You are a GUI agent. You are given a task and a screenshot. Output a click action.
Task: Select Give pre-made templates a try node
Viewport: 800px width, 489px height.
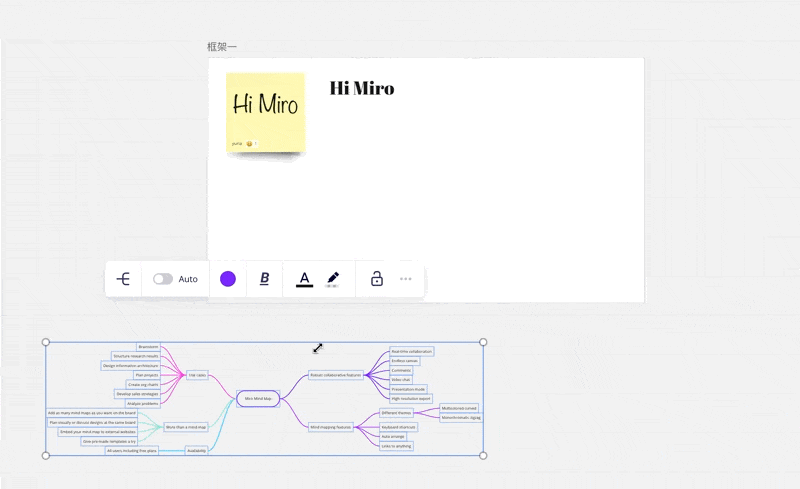(109, 442)
